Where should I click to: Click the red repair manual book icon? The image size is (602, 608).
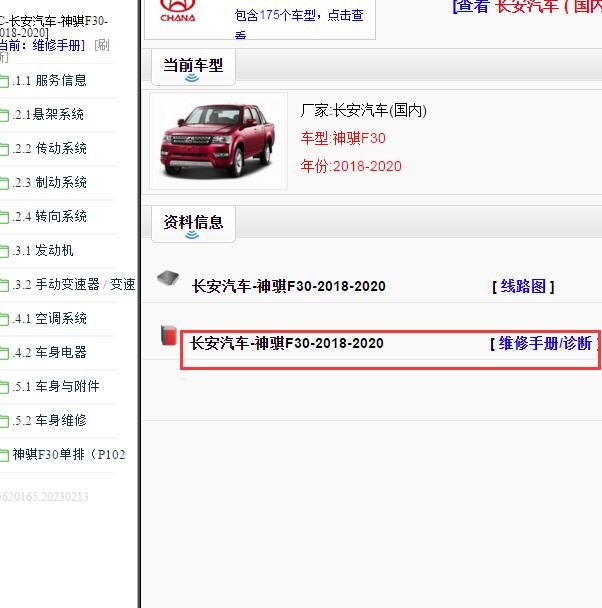(x=169, y=335)
